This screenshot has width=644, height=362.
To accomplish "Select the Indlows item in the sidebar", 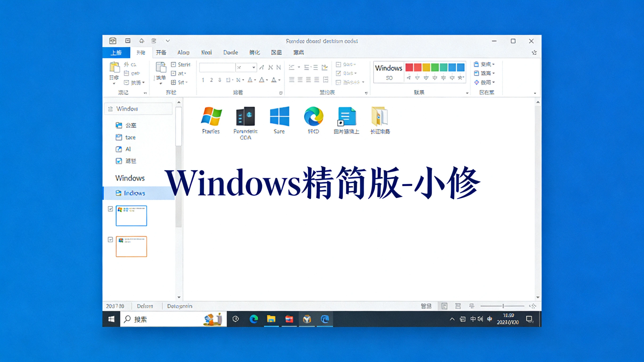I will point(134,193).
